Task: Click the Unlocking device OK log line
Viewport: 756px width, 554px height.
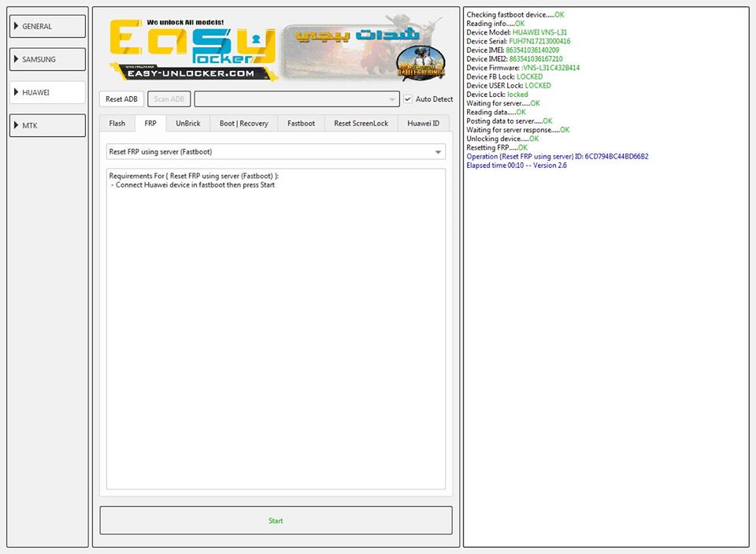Action: [502, 139]
